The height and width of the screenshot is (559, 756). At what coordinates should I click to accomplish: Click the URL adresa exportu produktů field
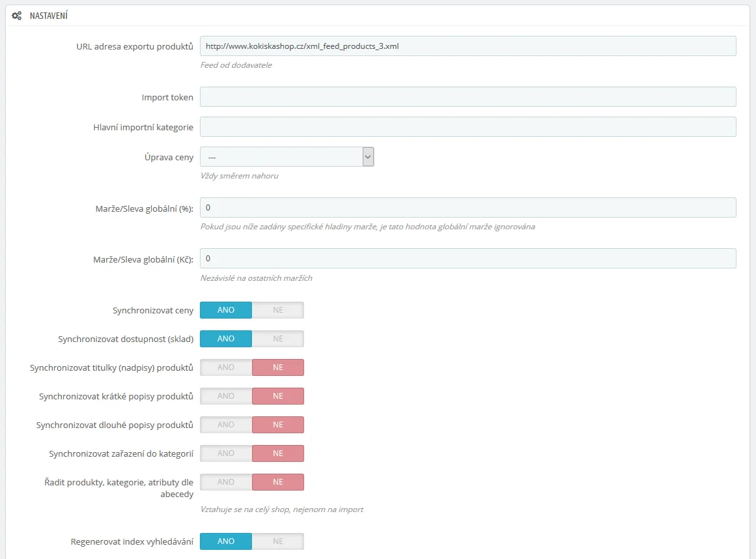coord(468,46)
